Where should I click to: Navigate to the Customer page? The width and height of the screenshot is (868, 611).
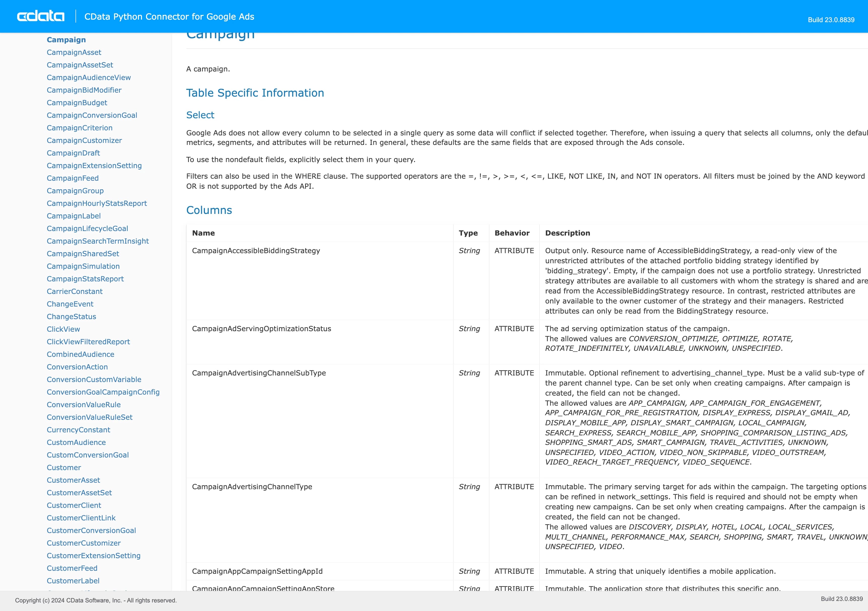[x=63, y=467]
